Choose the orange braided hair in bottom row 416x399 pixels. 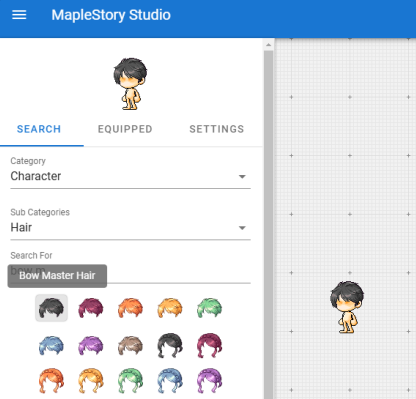(x=51, y=381)
